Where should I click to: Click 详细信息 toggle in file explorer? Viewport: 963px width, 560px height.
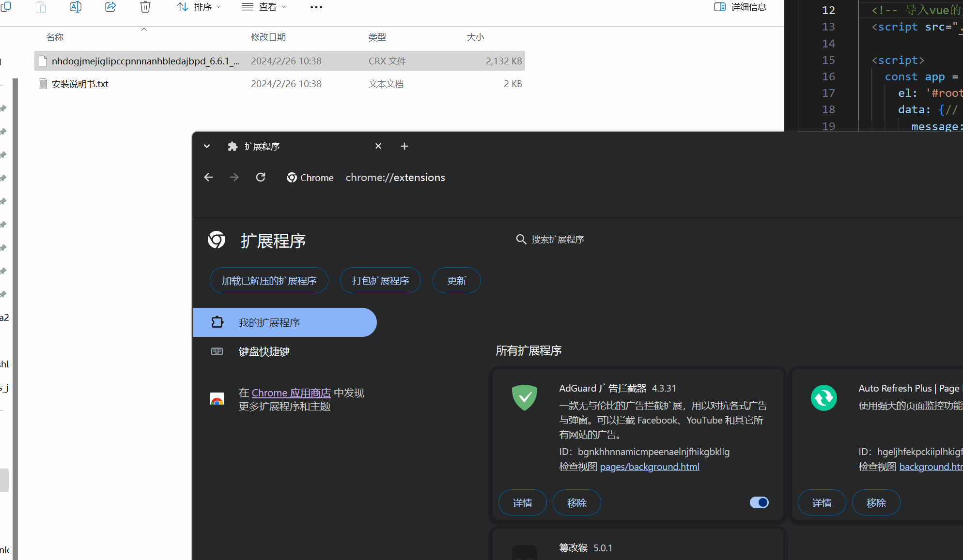point(738,7)
